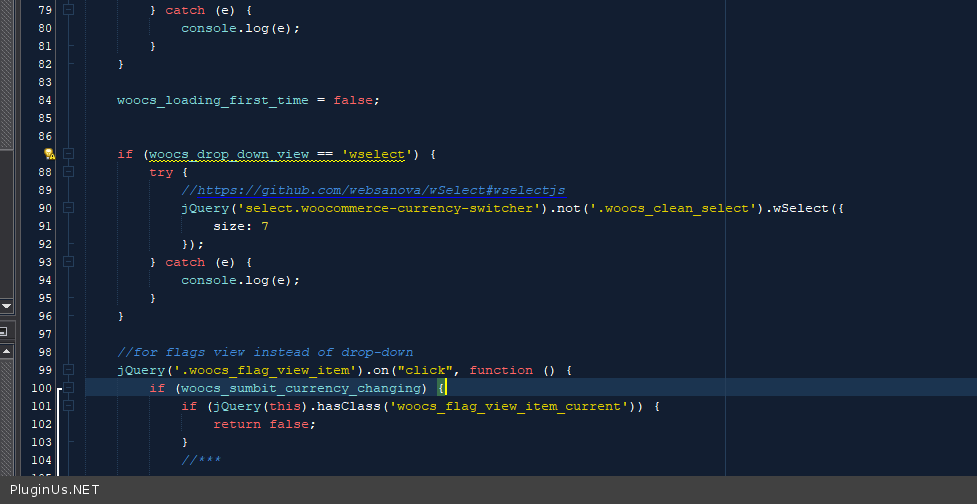Image resolution: width=977 pixels, height=504 pixels.
Task: Click line number 98 in the gutter
Action: pos(43,352)
